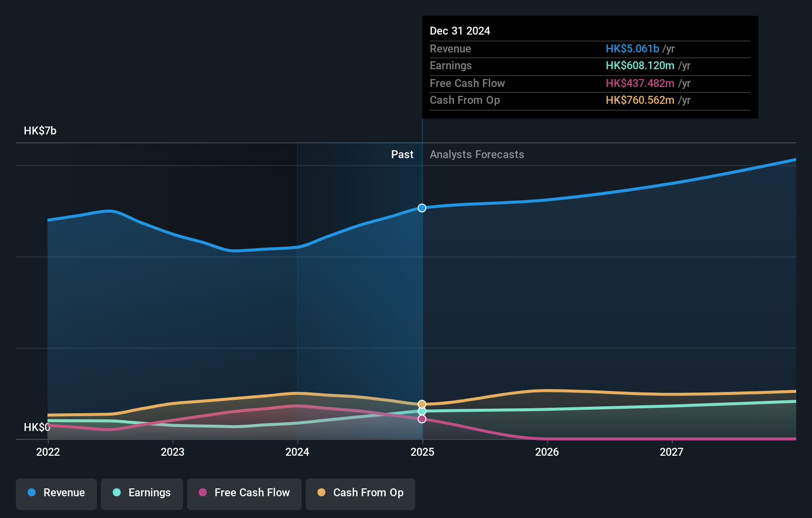Click the 2026 x-axis label
The image size is (812, 518).
point(547,452)
